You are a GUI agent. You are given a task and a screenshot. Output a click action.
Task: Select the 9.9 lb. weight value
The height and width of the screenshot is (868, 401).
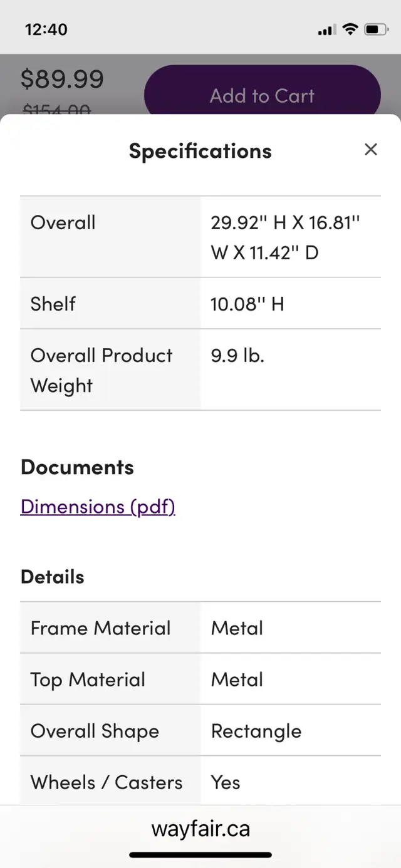[x=237, y=356]
